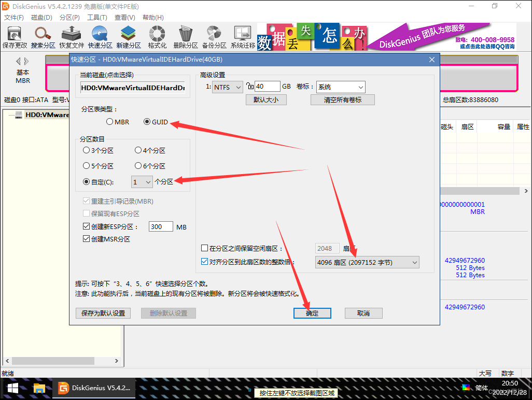532x400 pixels.
Task: Open the 磁盘(D) menu
Action: (x=41, y=17)
